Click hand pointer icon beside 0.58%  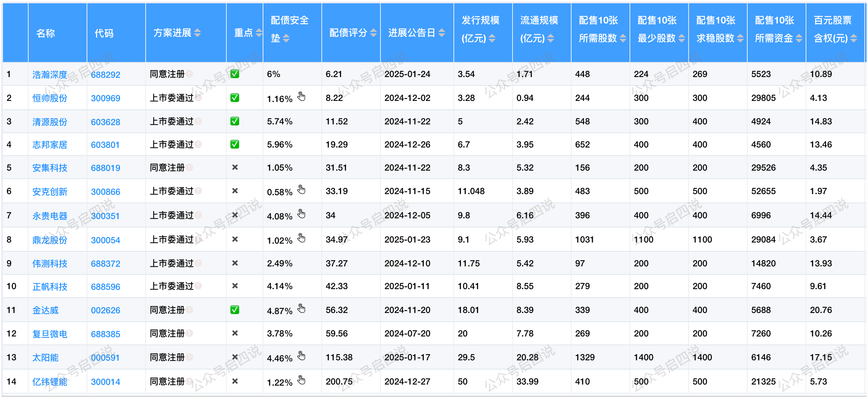[301, 190]
